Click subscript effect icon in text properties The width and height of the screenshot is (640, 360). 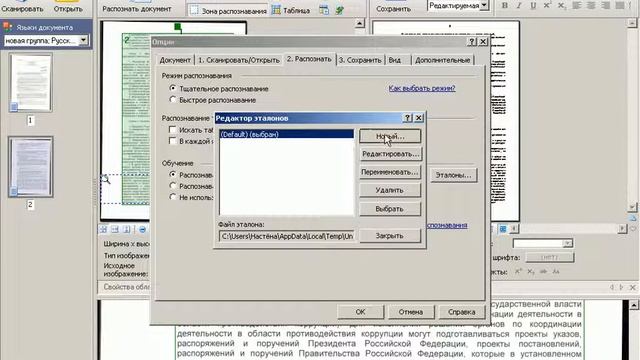[x=531, y=271]
